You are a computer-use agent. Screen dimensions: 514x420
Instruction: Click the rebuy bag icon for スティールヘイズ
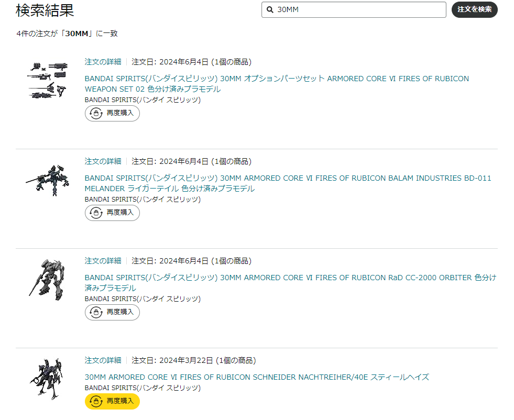(x=96, y=401)
